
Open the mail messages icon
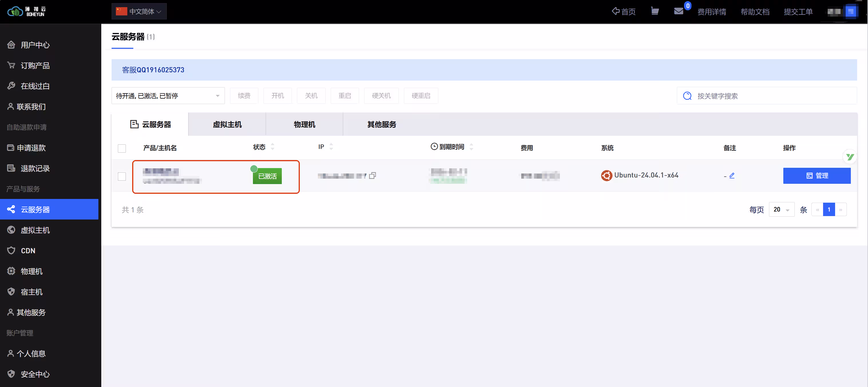pos(679,11)
